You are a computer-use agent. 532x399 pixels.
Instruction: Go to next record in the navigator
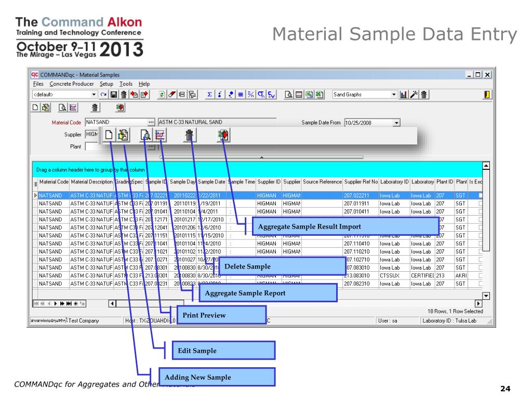56,303
